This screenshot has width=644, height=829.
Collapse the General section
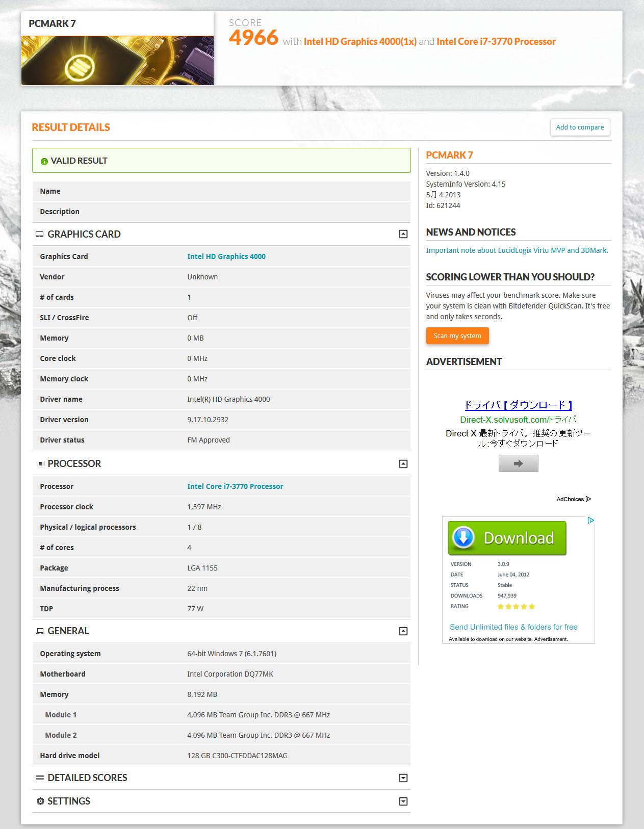point(403,631)
